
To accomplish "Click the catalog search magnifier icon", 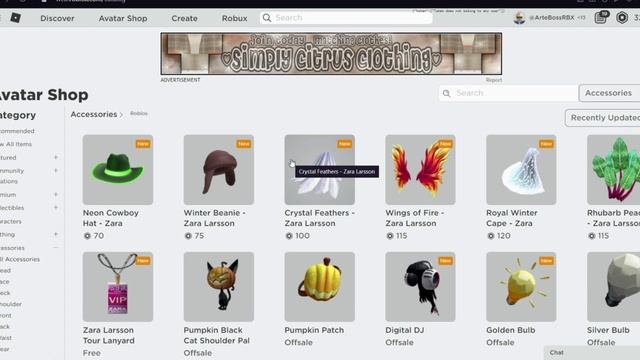I will point(447,93).
